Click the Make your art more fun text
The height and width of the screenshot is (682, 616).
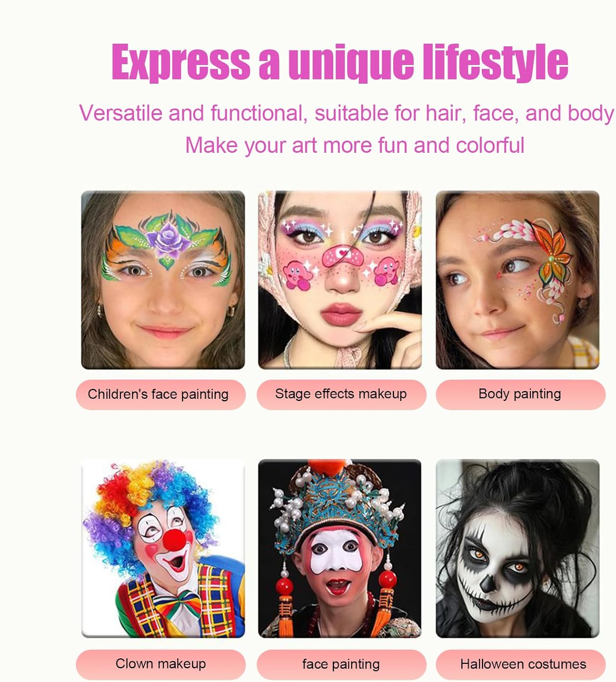[x=355, y=145]
